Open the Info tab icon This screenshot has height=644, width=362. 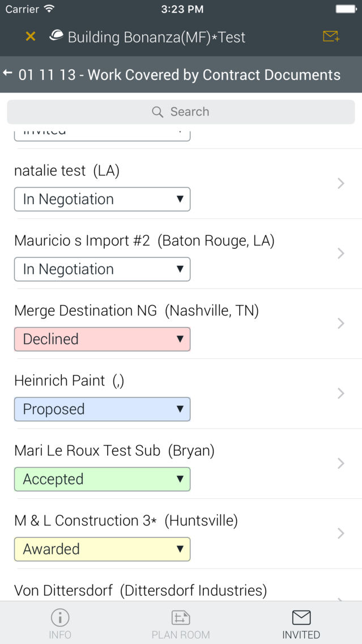[x=60, y=617]
